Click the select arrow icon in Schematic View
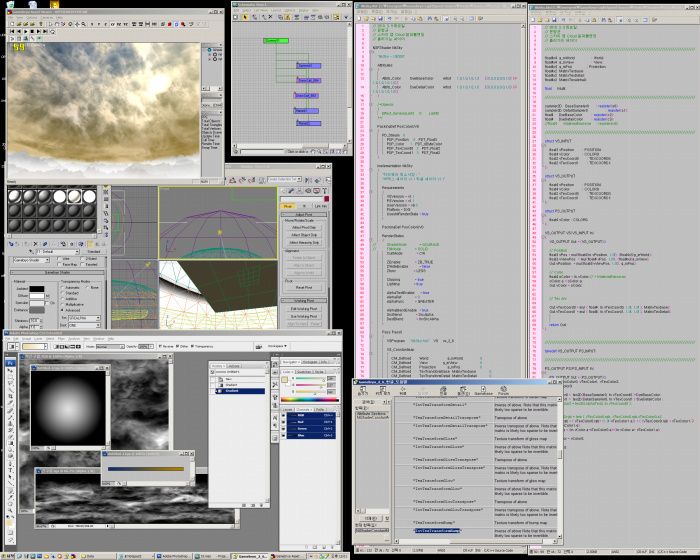The width and height of the screenshot is (700, 560). 245,17
